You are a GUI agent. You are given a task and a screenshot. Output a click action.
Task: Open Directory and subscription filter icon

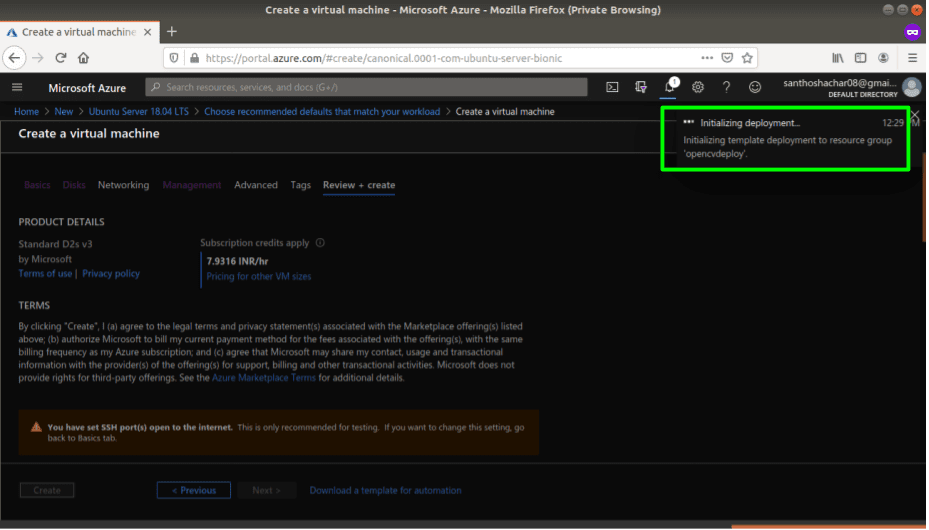[x=640, y=88]
